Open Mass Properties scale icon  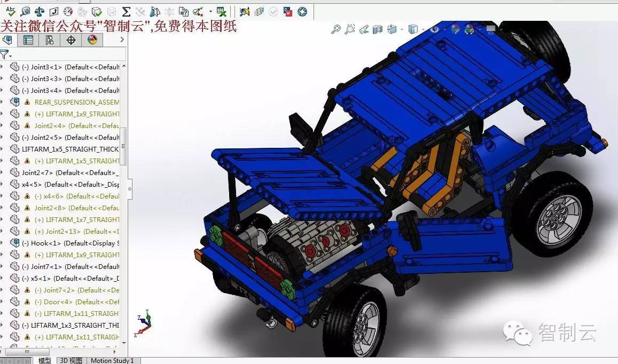coord(40,11)
